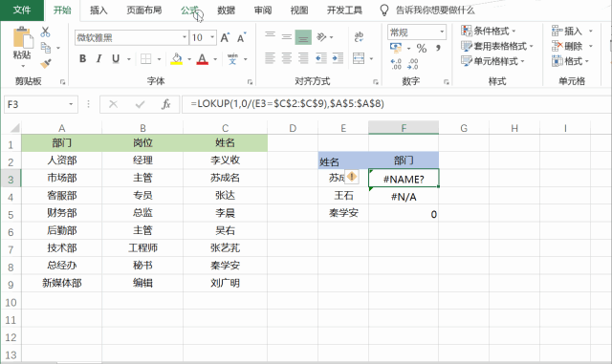
Task: Click the Tell Me search box 告诉我你想要做什么
Action: pyautogui.click(x=435, y=11)
